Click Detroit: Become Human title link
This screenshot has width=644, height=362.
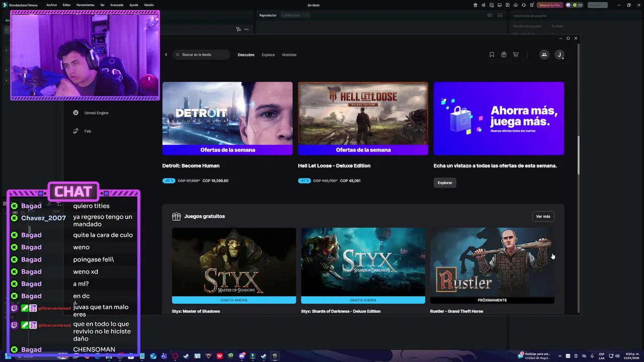click(191, 165)
